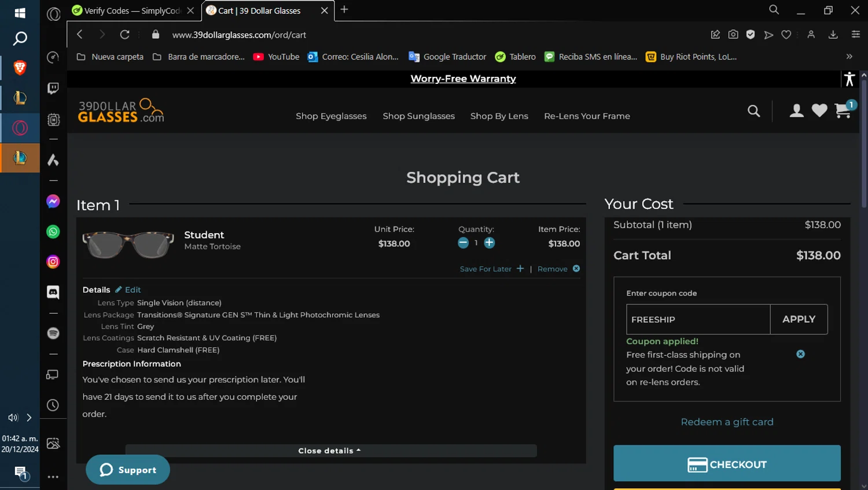Open the Barra de marcadores bookmark folder
This screenshot has width=868, height=490.
(x=198, y=57)
